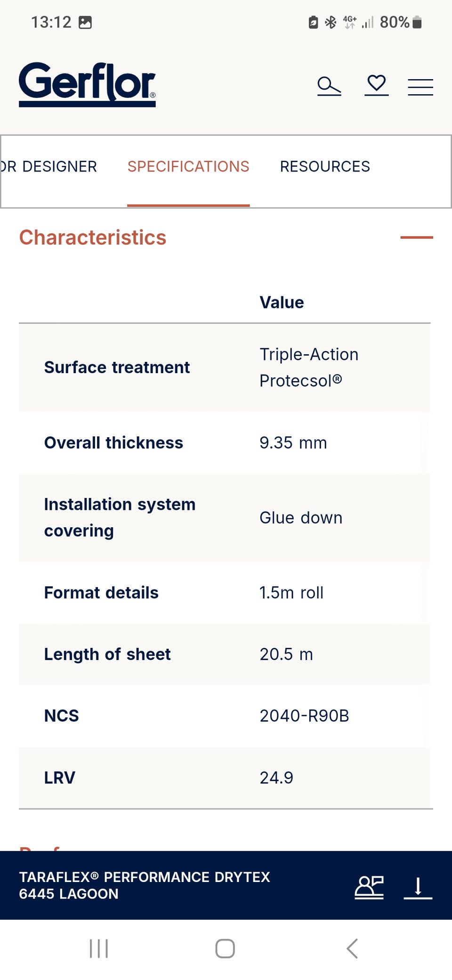Tap the Overall thickness row label
The image size is (452, 980).
113,443
